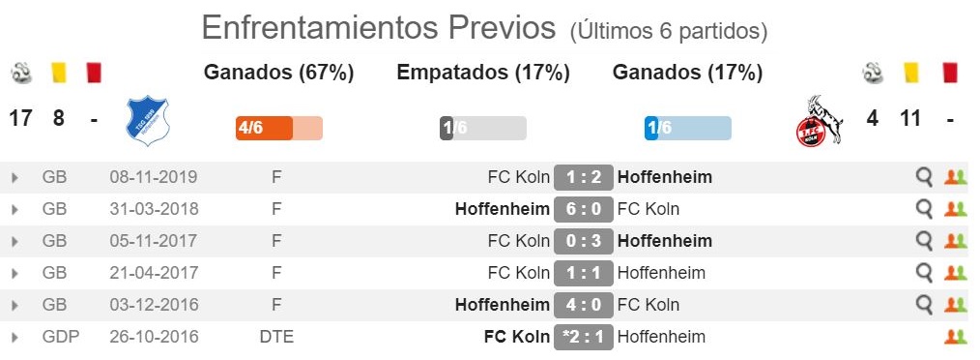
Task: Click the bold FC Koln link in last row
Action: point(517,337)
